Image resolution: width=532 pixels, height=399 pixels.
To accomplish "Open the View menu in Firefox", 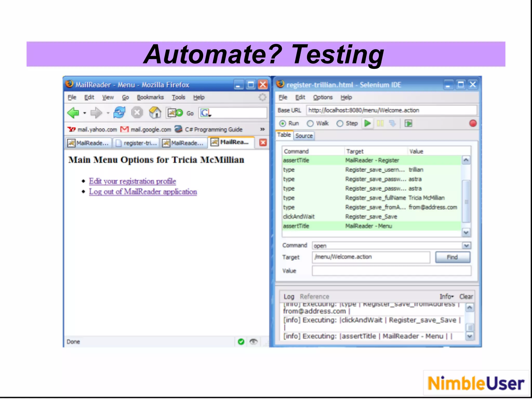I will [108, 97].
